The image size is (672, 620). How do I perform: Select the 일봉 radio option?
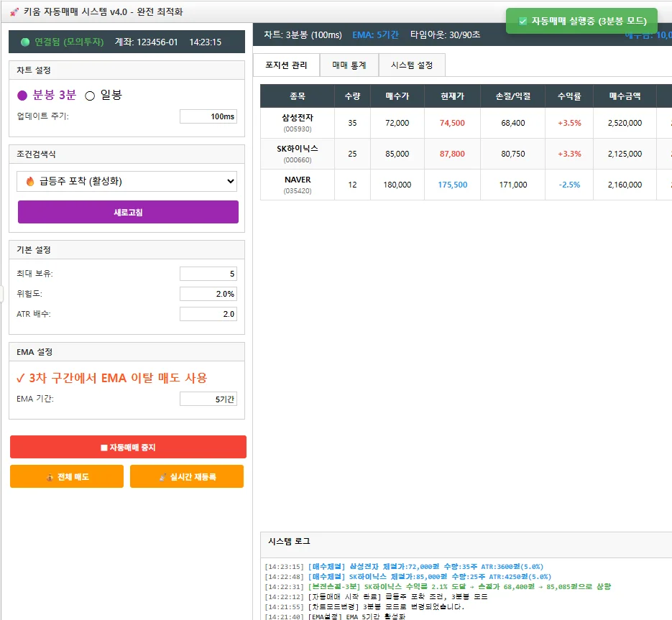tap(91, 96)
